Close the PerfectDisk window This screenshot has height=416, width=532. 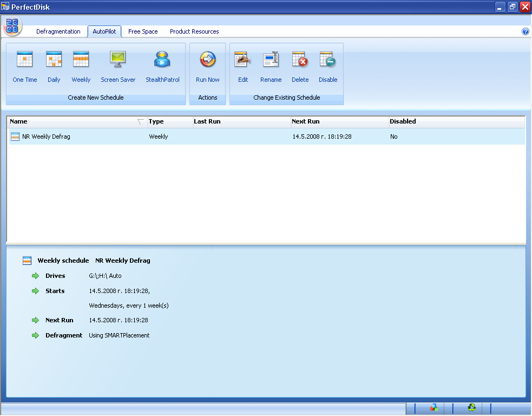[x=525, y=6]
